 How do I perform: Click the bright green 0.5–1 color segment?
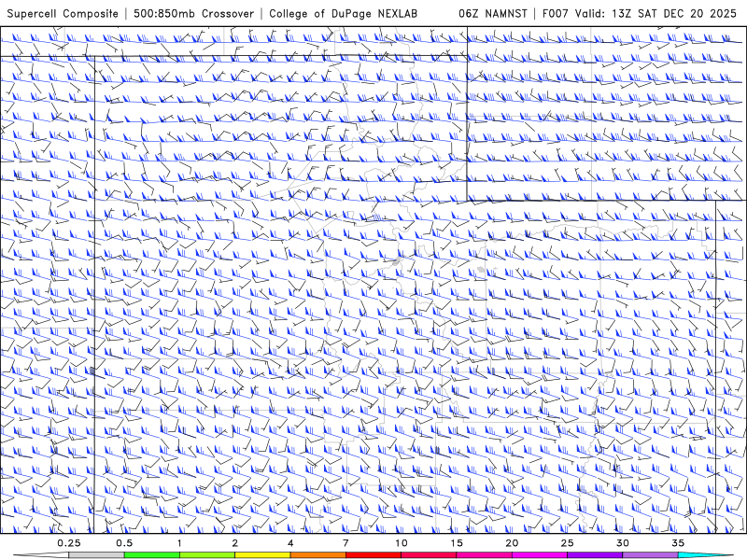(152, 555)
